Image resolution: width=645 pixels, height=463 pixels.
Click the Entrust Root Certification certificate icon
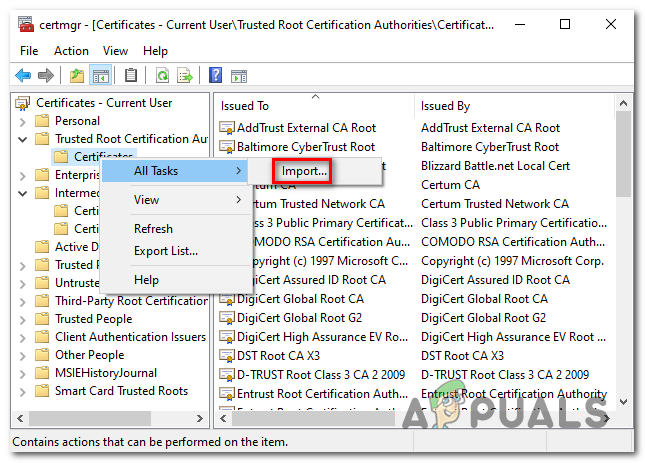pos(227,394)
